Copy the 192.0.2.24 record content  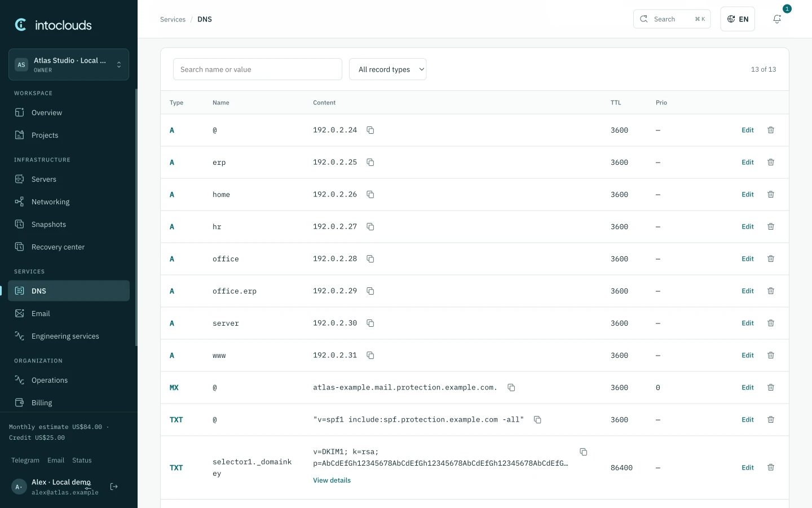click(x=370, y=130)
